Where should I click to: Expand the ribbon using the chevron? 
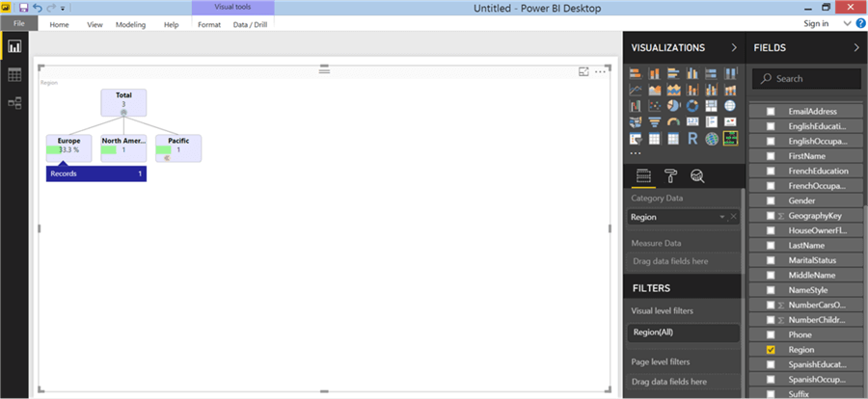pos(847,23)
